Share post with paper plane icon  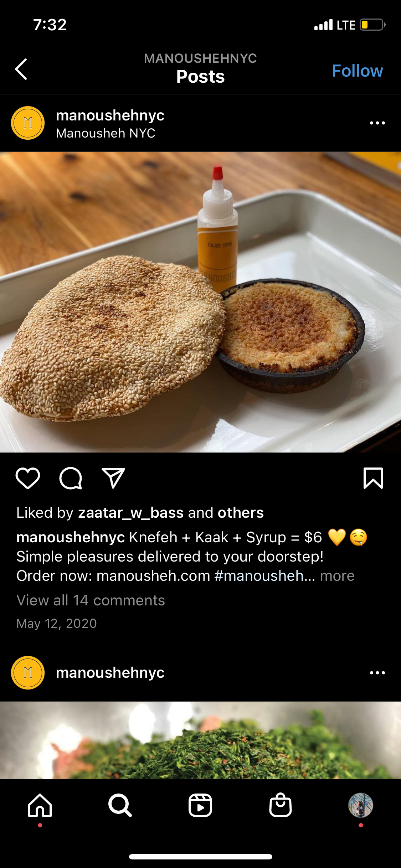coord(113,478)
